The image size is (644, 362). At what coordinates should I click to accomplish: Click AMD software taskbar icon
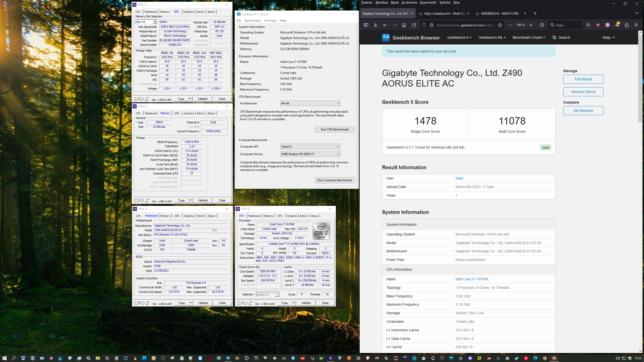pyautogui.click(x=526, y=358)
